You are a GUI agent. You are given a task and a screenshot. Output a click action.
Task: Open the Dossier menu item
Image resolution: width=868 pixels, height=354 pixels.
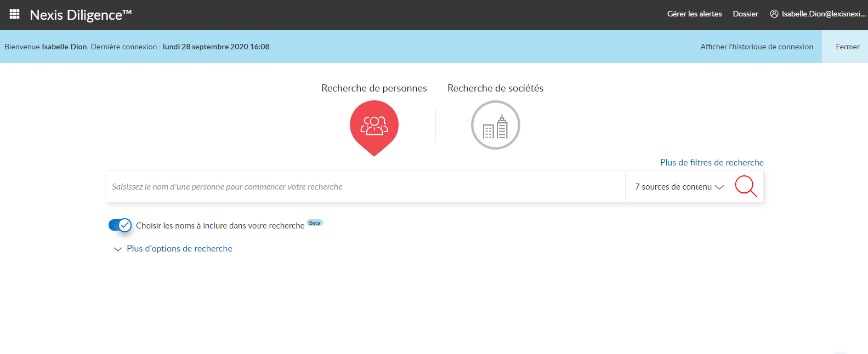[745, 14]
